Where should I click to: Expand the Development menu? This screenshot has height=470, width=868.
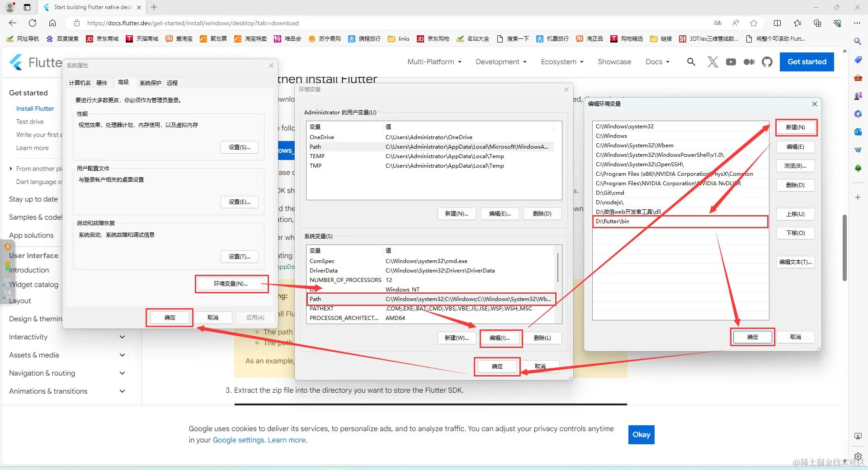tap(501, 62)
